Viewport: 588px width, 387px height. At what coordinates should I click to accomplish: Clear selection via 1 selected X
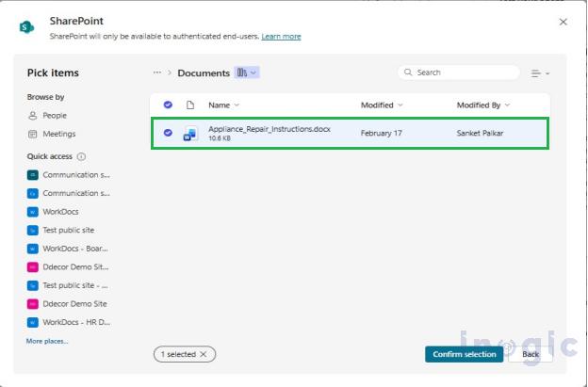204,354
